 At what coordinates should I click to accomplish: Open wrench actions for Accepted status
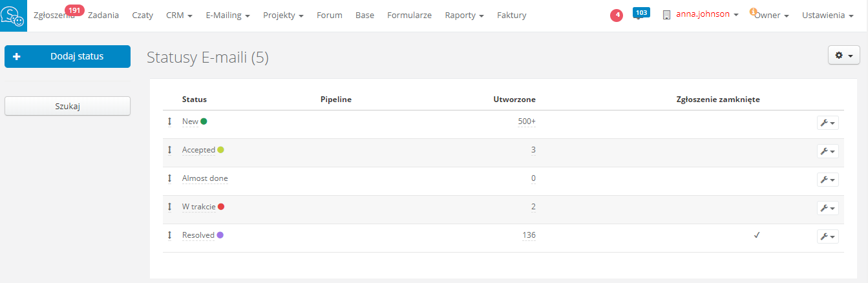827,151
